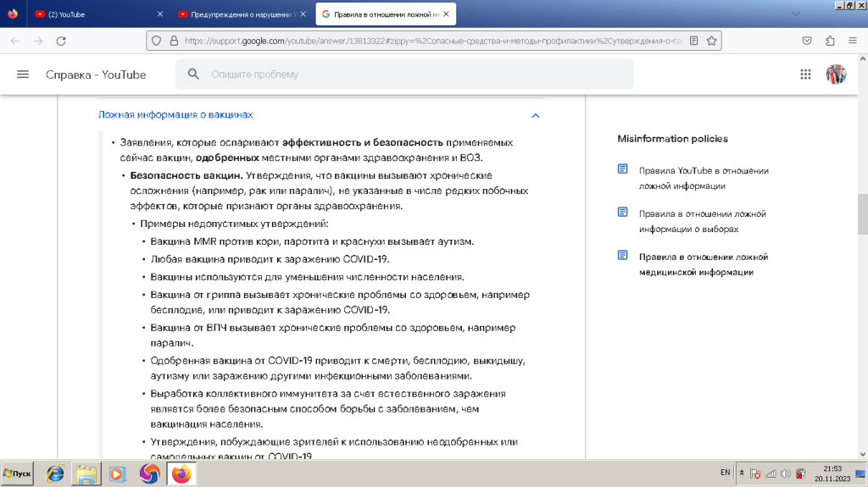Screen dimensions: 868x487
Task: Click the reload page button
Action: pyautogui.click(x=61, y=41)
